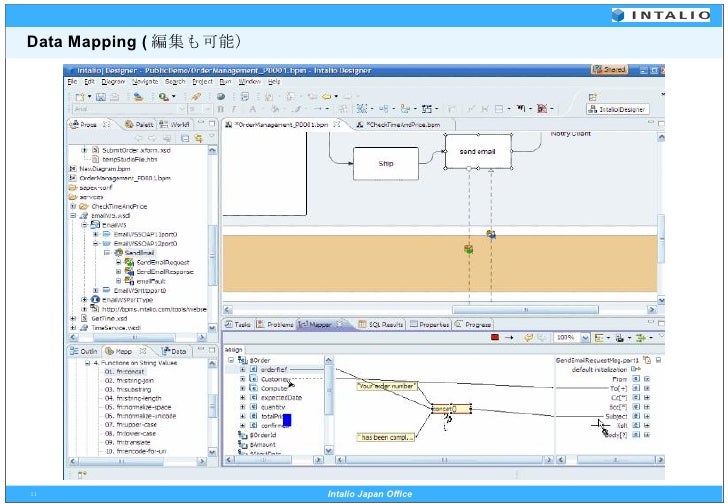Click the text alignment icon in formatting toolbar
Image resolution: width=728 pixels, height=504 pixels.
[521, 109]
